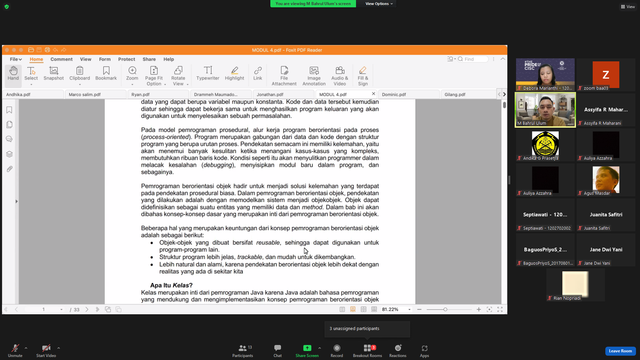This screenshot has height=360, width=640.
Task: Add a File Attachment
Action: [284, 76]
